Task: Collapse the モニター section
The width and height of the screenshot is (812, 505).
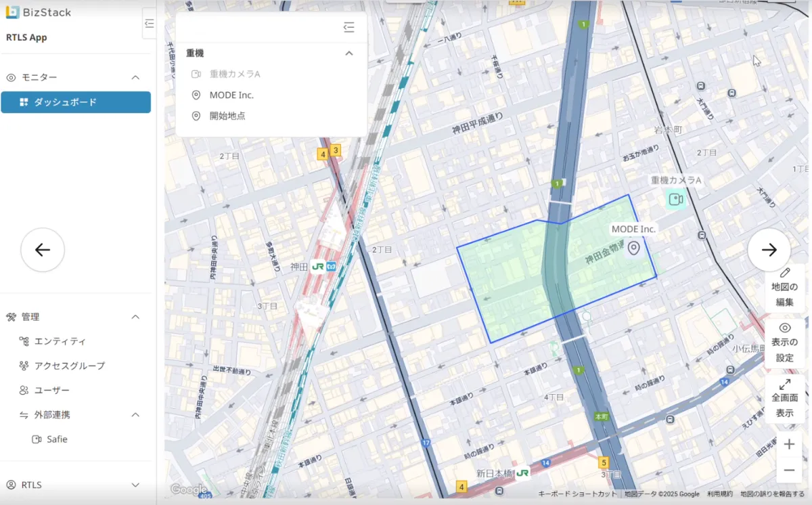Action: 135,78
